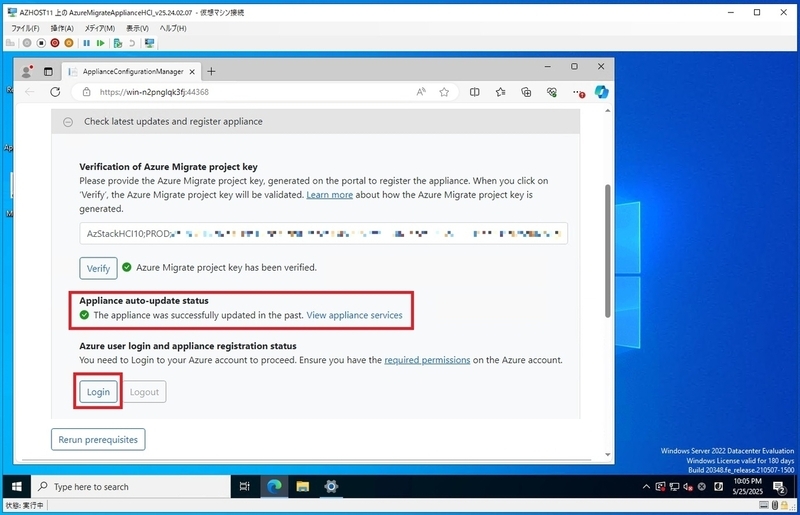The width and height of the screenshot is (800, 515).
Task: Reset VM using the green play-bar icon
Action: pos(101,43)
